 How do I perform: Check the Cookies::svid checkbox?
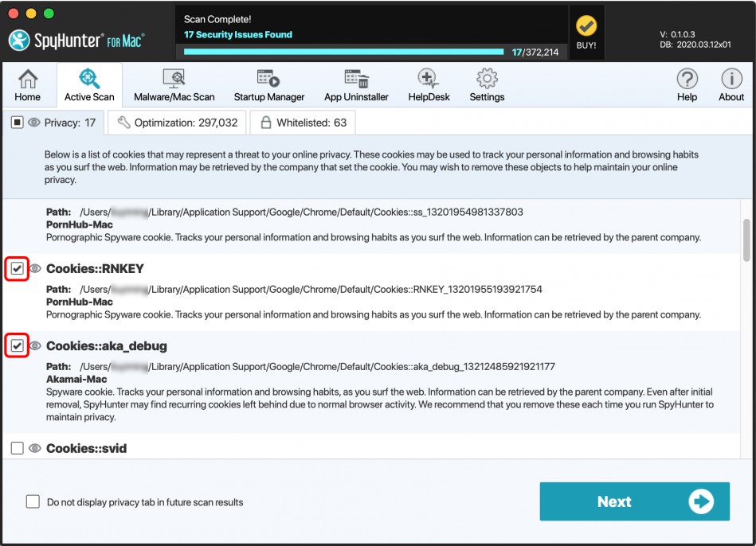click(x=17, y=449)
